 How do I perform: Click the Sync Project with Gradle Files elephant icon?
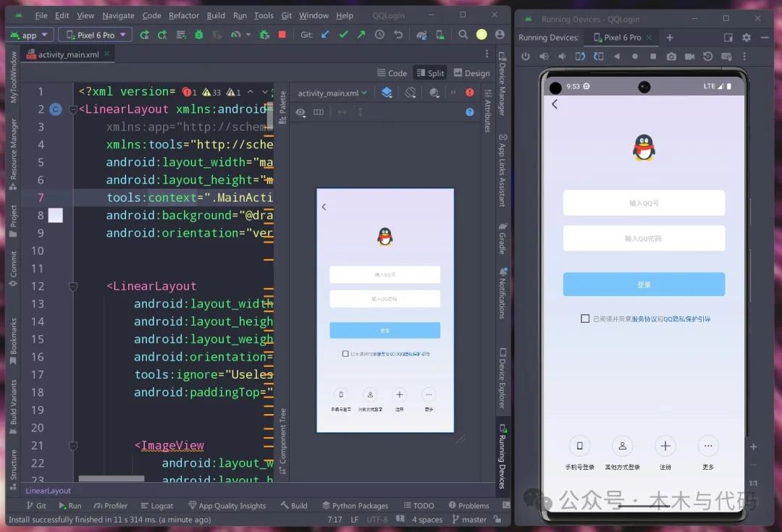[x=421, y=35]
